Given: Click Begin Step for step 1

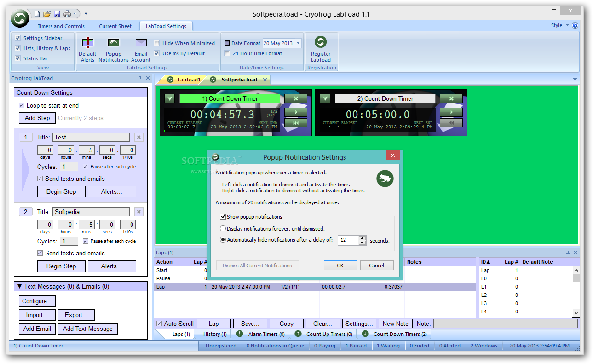Looking at the screenshot, I should 61,191.
